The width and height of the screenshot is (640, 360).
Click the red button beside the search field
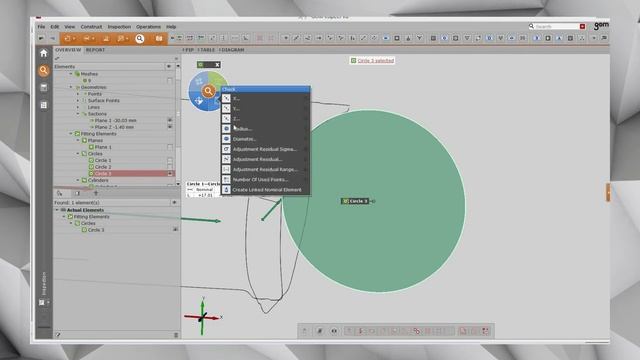[582, 27]
